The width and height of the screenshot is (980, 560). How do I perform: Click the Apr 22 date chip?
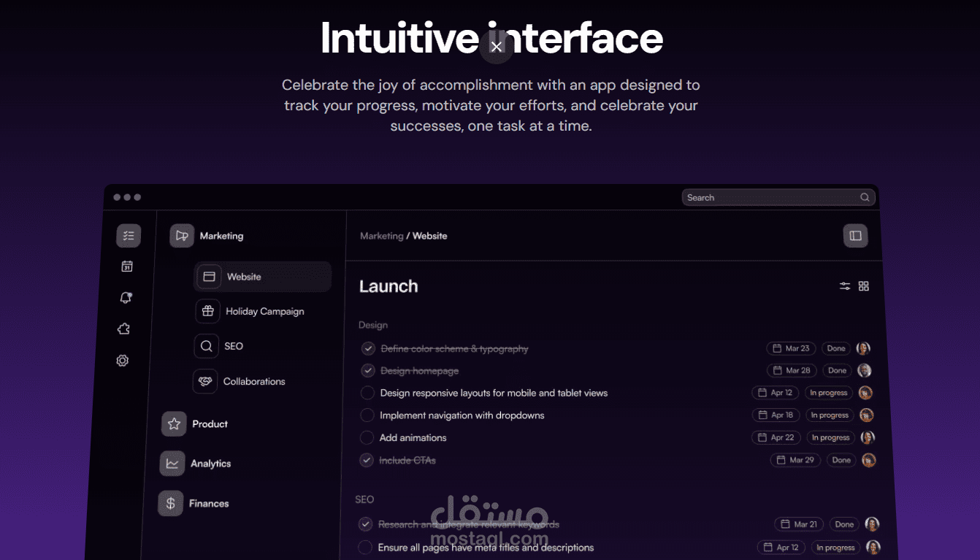(x=776, y=437)
